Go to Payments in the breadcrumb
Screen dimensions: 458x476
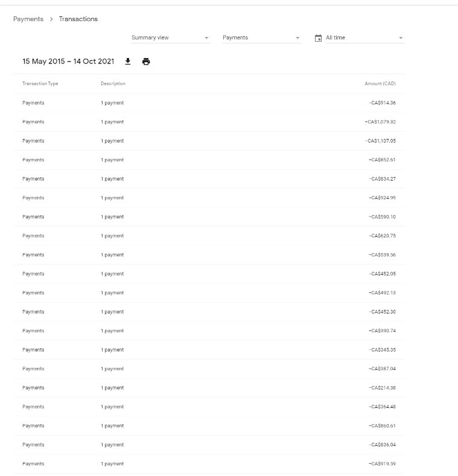coord(28,19)
